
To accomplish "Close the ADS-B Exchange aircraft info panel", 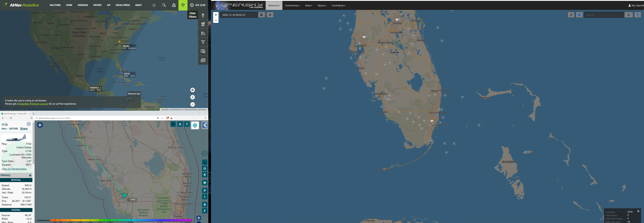I will click(x=29, y=124).
